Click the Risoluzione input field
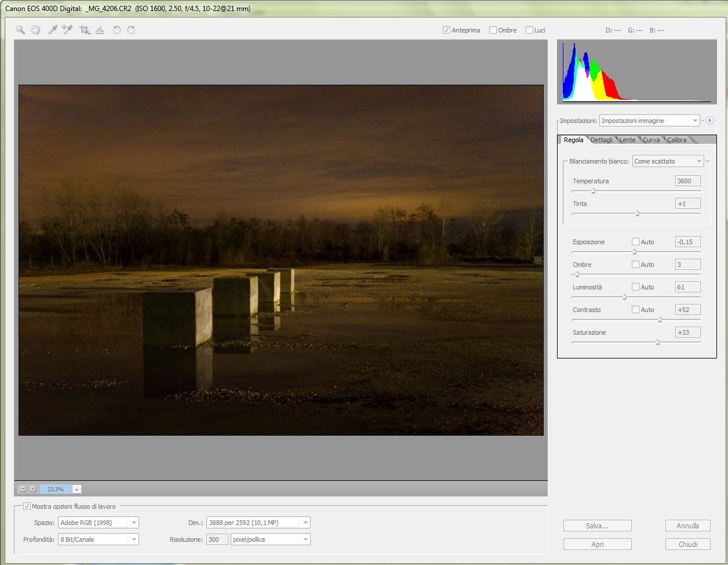Image resolution: width=728 pixels, height=565 pixels. pos(217,539)
